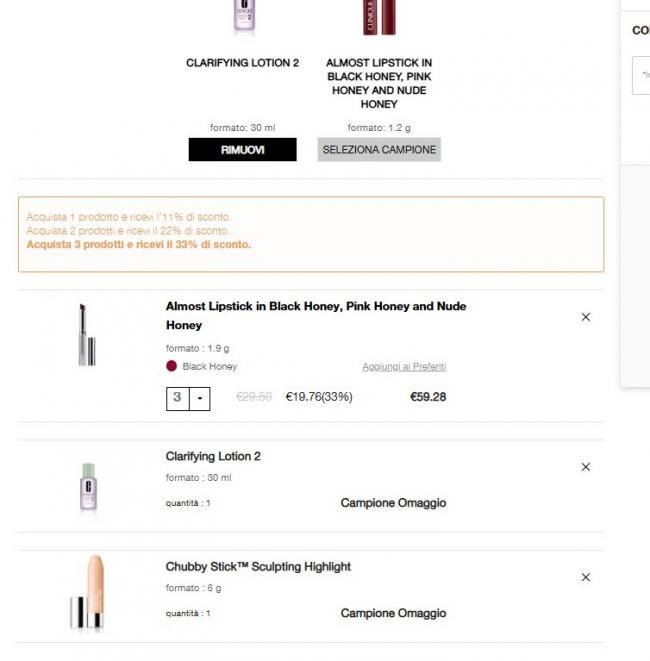Click the partially visible input field at right
Image resolution: width=650 pixels, height=661 pixels.
click(x=641, y=75)
